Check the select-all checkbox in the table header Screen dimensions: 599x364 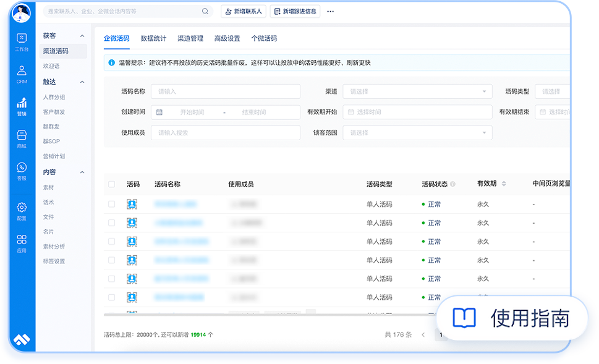click(x=112, y=184)
